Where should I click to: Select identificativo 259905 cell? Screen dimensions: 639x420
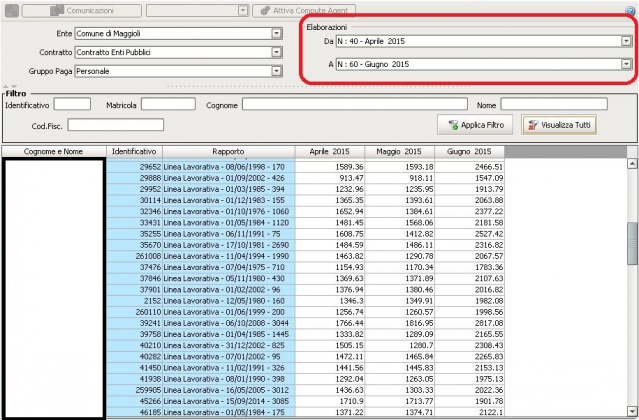134,390
